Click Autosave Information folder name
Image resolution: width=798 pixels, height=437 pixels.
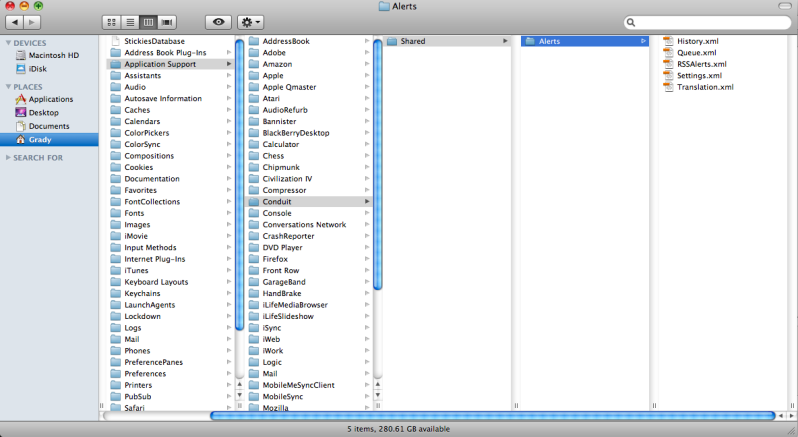[x=163, y=99]
